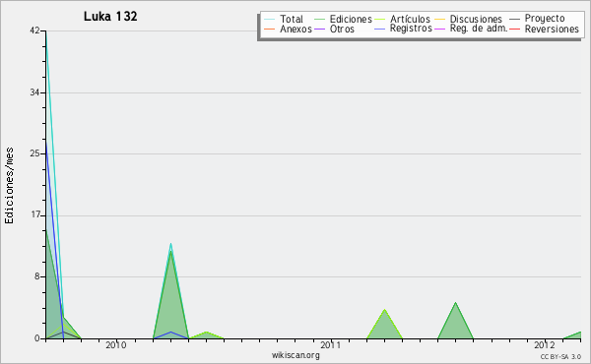This screenshot has width=591, height=364.
Task: Click the 'Ediciones/mes' axis title
Action: coord(9,186)
